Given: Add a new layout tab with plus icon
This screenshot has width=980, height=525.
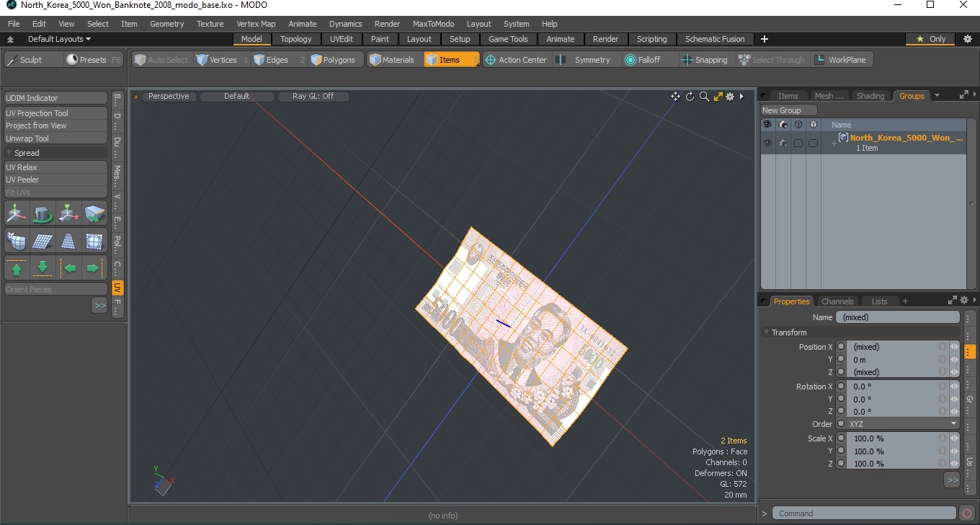Looking at the screenshot, I should click(765, 39).
